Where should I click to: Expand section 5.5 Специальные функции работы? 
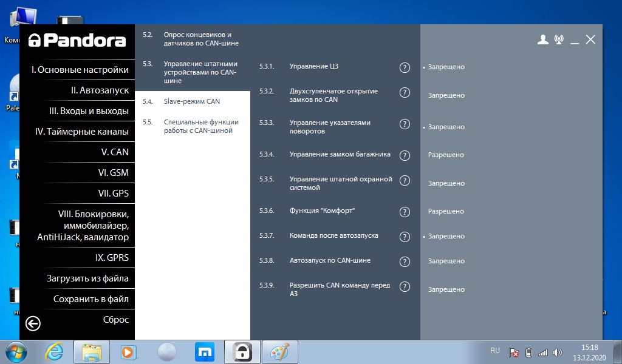200,126
